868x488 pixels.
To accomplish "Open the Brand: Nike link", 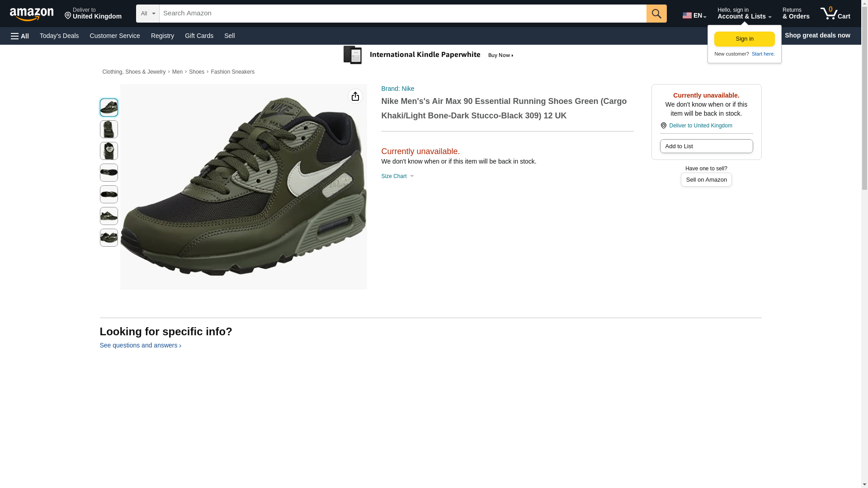I will point(397,89).
